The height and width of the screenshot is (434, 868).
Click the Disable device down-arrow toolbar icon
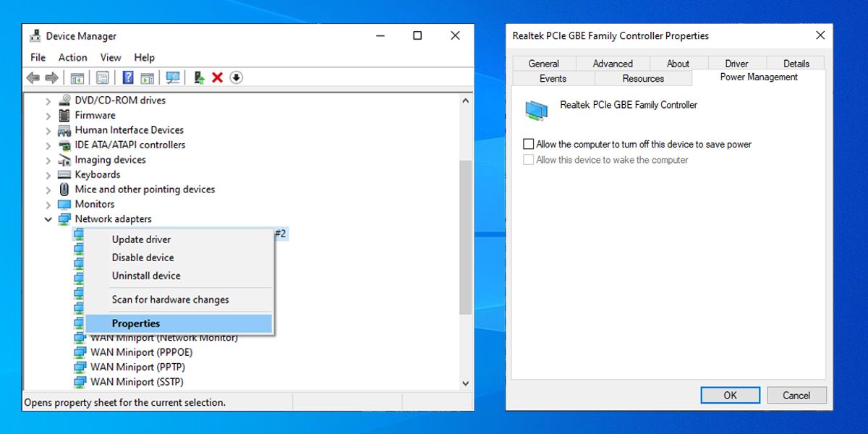pyautogui.click(x=236, y=77)
